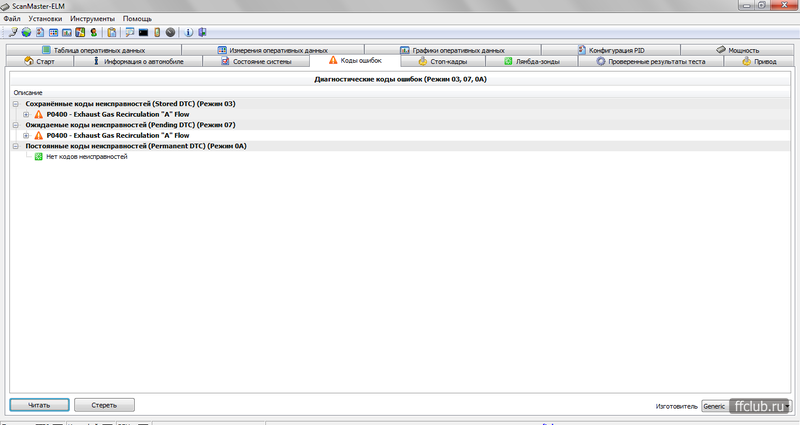Switch to Измерения оперативных данных tab
This screenshot has height=425, width=800.
[273, 50]
